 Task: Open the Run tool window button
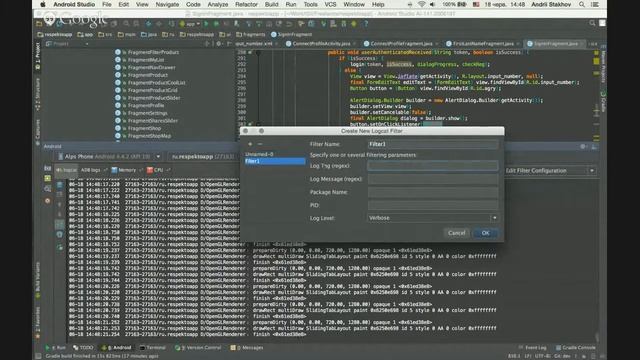click(x=56, y=348)
